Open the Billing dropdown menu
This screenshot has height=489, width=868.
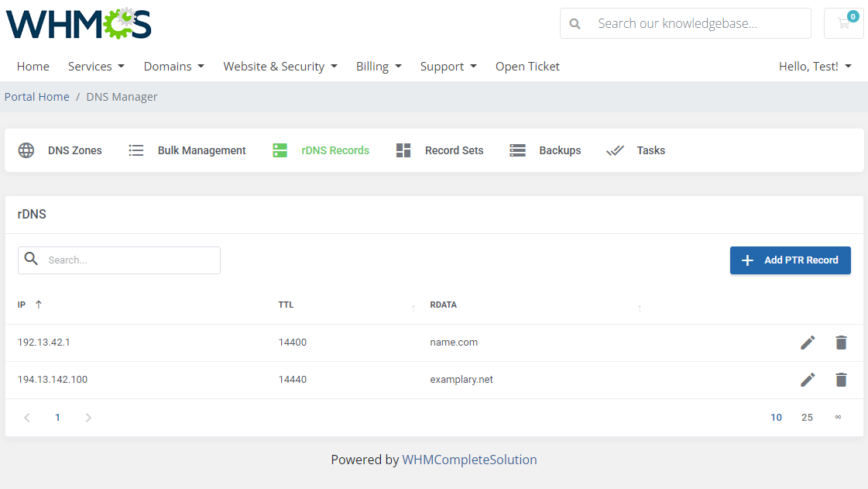(379, 67)
